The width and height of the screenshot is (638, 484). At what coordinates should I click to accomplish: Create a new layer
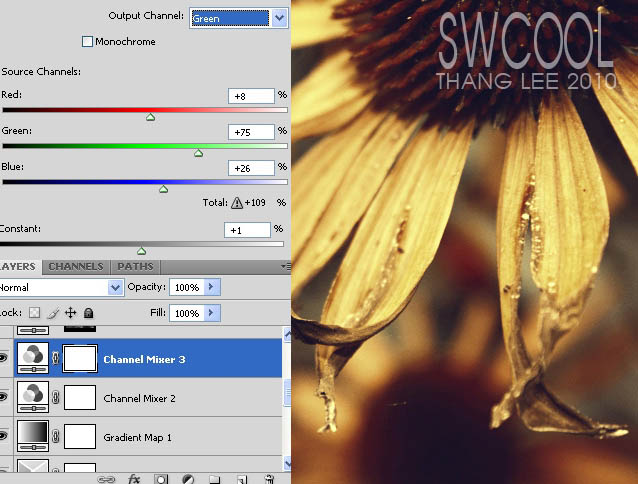242,480
